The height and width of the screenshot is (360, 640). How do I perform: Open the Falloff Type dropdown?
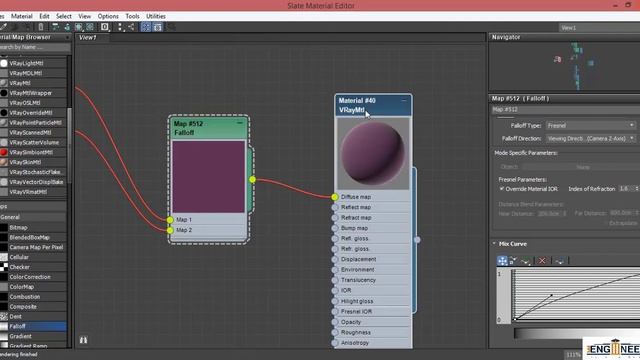pos(591,125)
